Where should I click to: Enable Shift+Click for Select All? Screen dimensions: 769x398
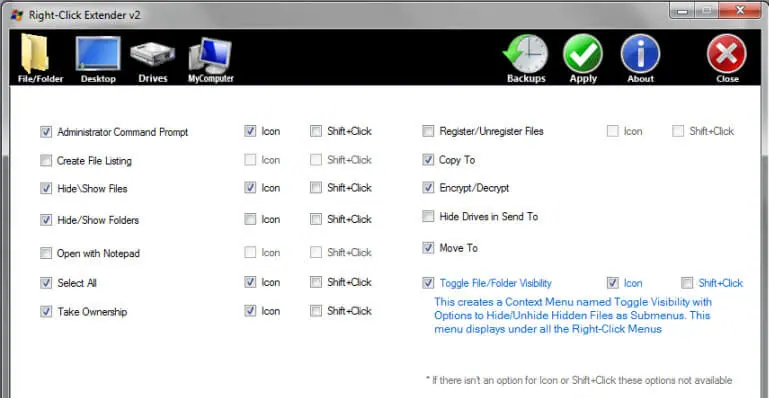pos(316,282)
